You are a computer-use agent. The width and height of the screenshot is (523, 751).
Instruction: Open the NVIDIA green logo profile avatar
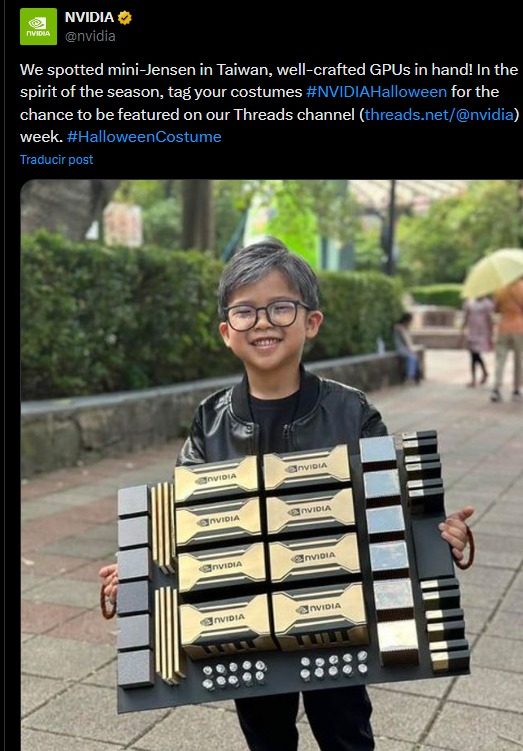click(38, 26)
